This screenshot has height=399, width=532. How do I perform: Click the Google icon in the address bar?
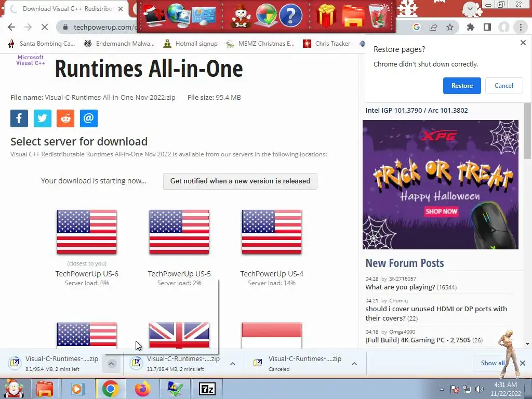tap(417, 27)
